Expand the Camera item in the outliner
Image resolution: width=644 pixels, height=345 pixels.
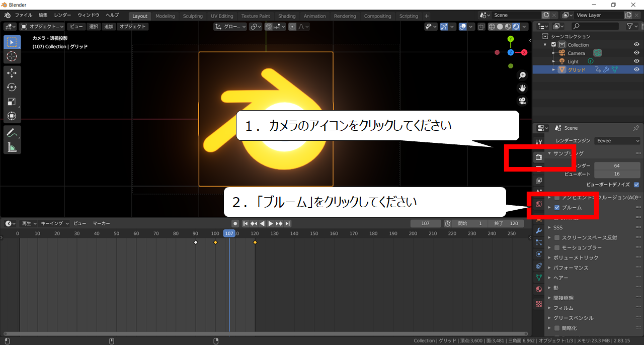click(x=553, y=53)
